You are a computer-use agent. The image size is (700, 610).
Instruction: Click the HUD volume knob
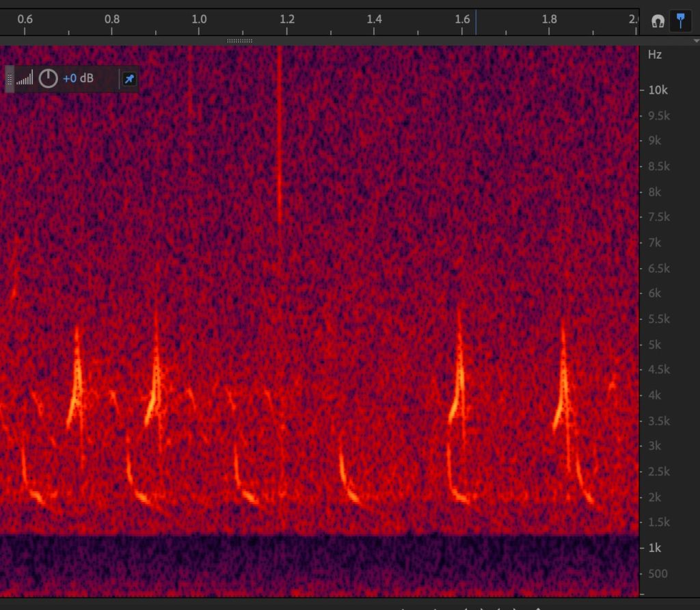click(x=48, y=79)
